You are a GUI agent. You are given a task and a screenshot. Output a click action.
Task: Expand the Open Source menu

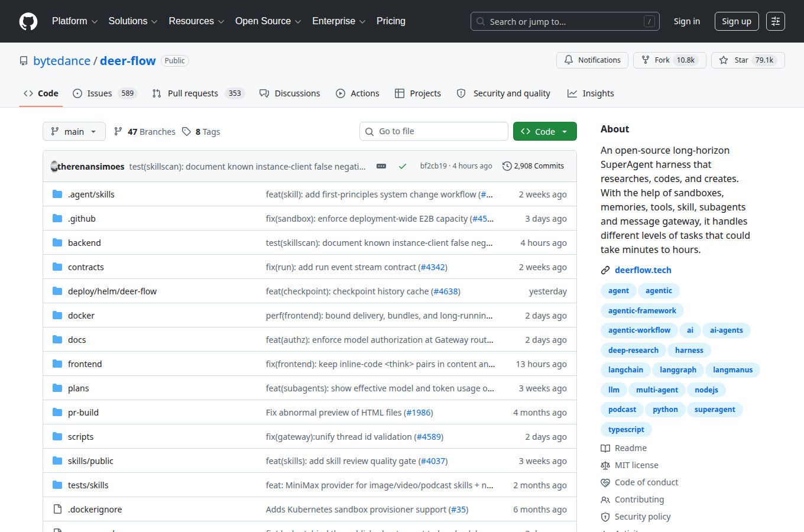coord(268,21)
